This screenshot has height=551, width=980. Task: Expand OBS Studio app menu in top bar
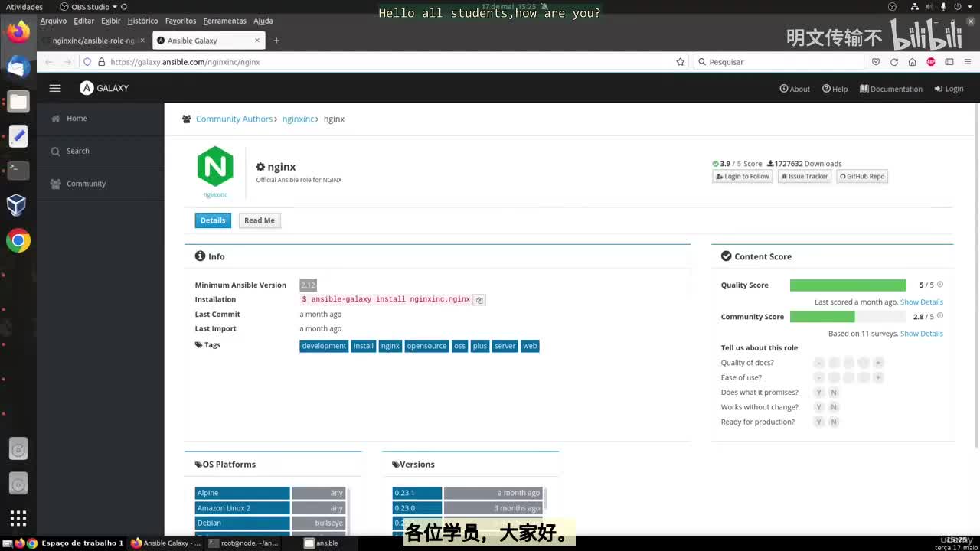(89, 7)
